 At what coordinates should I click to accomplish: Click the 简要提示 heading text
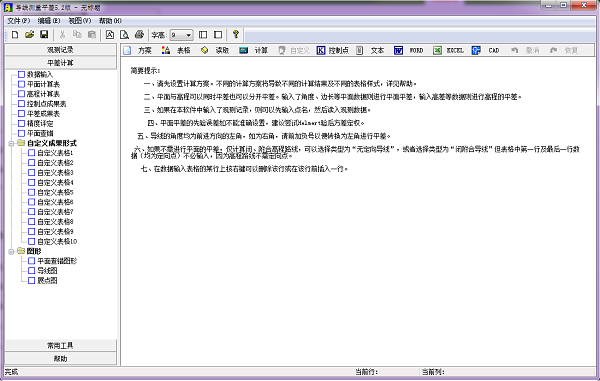tap(145, 71)
